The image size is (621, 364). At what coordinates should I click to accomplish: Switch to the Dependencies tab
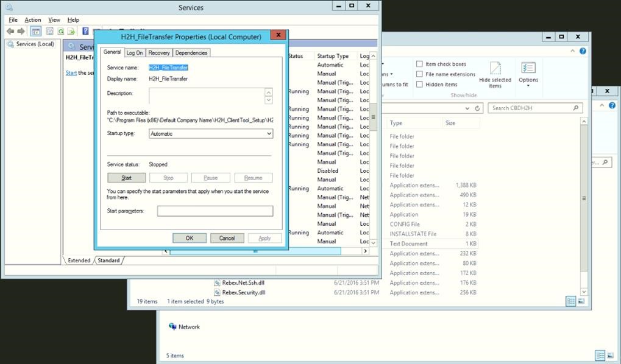point(191,52)
